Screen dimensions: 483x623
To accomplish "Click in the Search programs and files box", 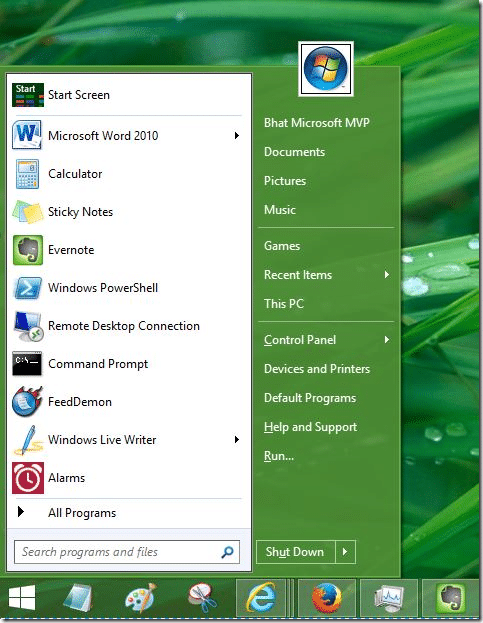I will coord(127,552).
